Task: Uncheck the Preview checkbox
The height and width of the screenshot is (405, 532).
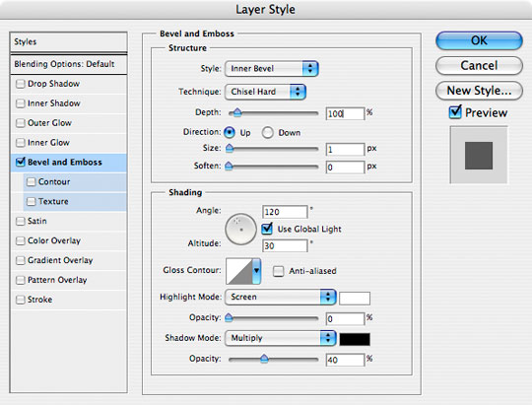Action: [455, 112]
